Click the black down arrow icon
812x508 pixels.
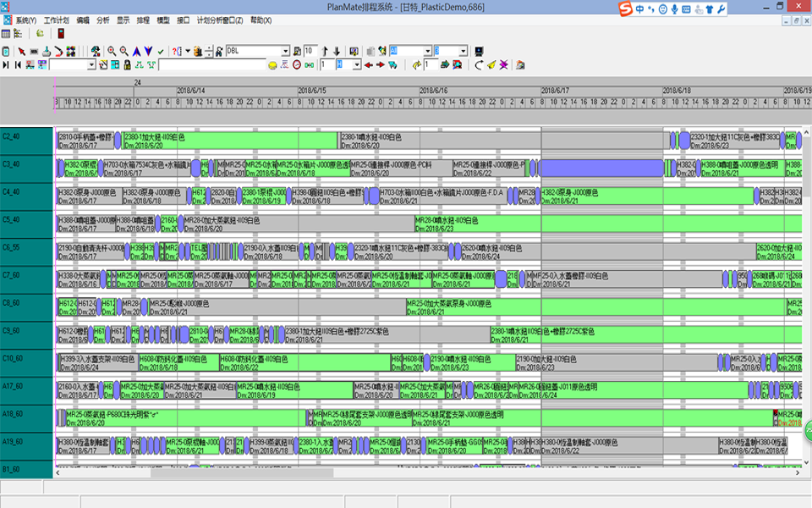tap(337, 52)
